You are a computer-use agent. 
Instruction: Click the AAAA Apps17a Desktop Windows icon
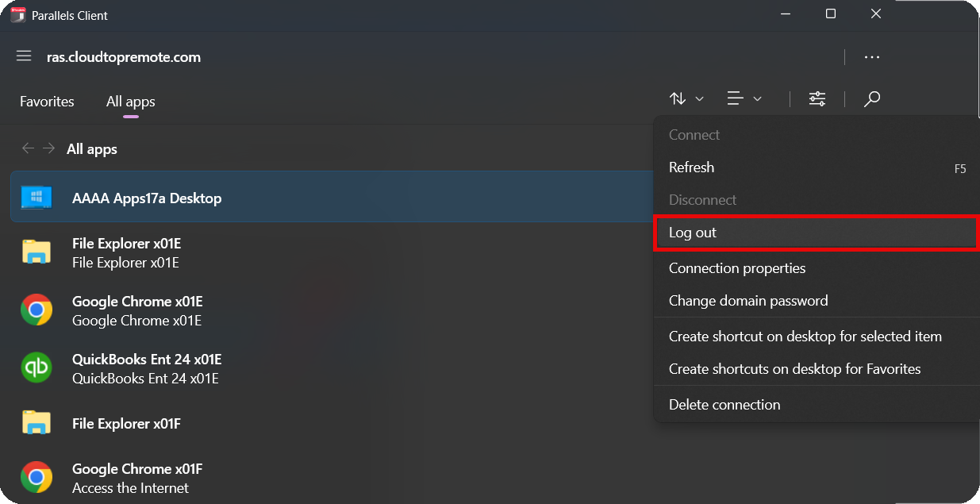(x=37, y=198)
